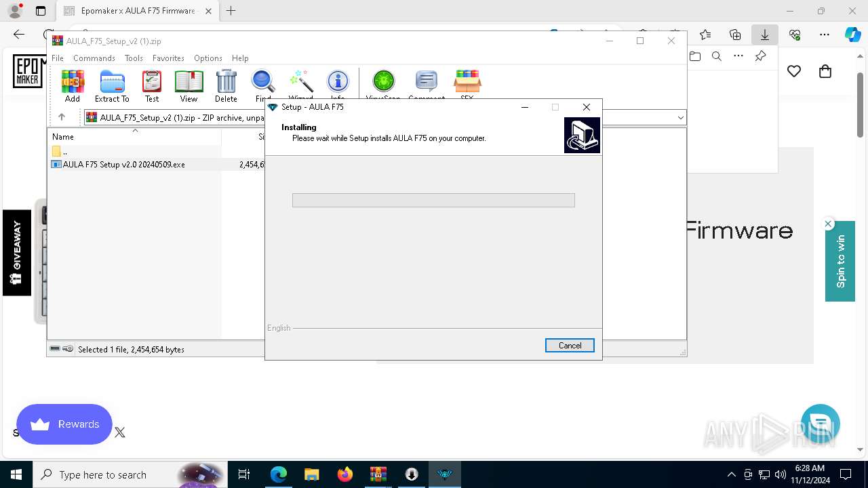This screenshot has width=868, height=488.
Task: Open a new browser tab
Action: click(x=231, y=11)
